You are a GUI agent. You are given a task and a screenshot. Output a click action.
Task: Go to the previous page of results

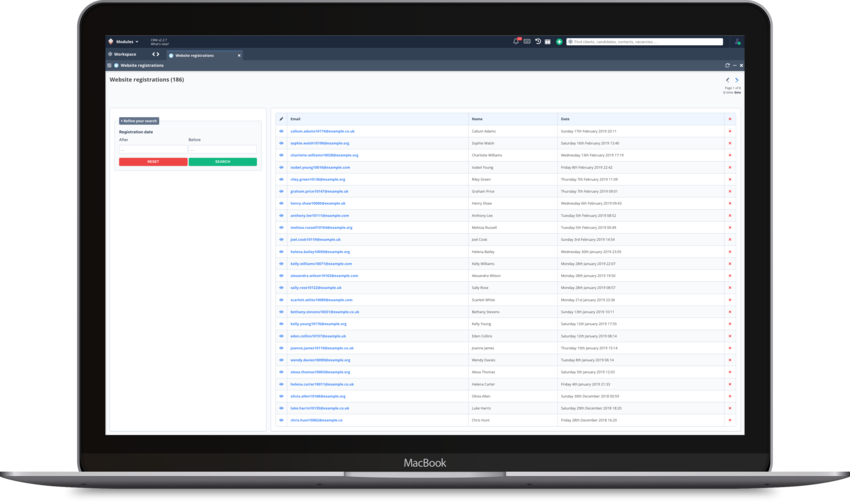click(727, 80)
